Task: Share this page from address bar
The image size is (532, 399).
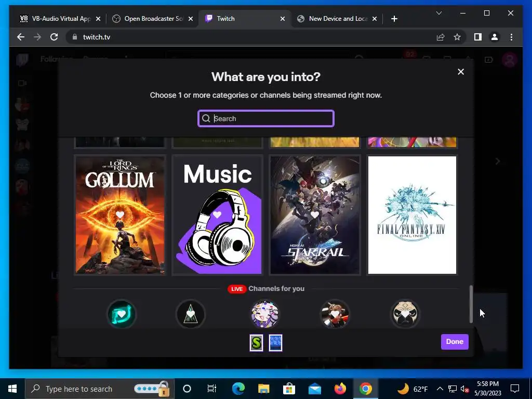Action: [441, 37]
